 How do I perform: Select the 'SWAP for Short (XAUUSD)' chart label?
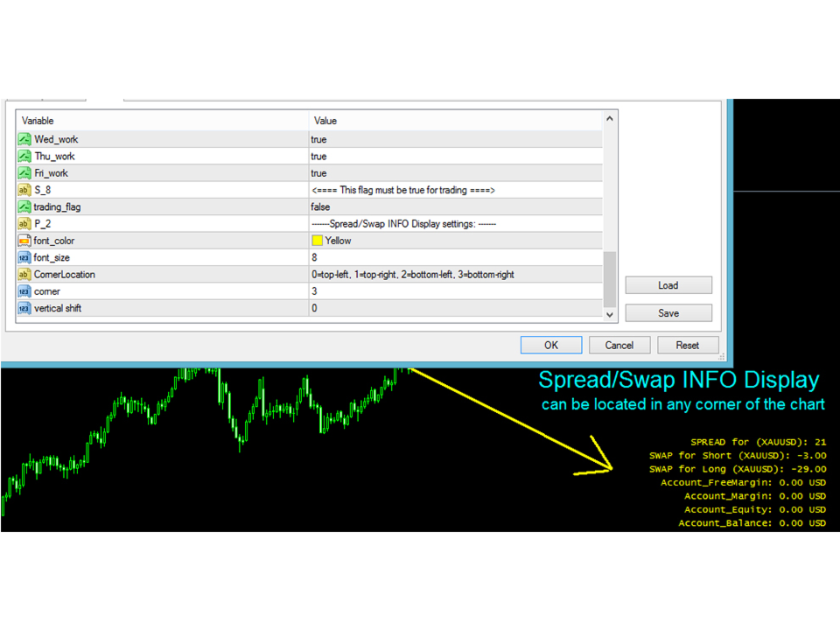tap(738, 455)
